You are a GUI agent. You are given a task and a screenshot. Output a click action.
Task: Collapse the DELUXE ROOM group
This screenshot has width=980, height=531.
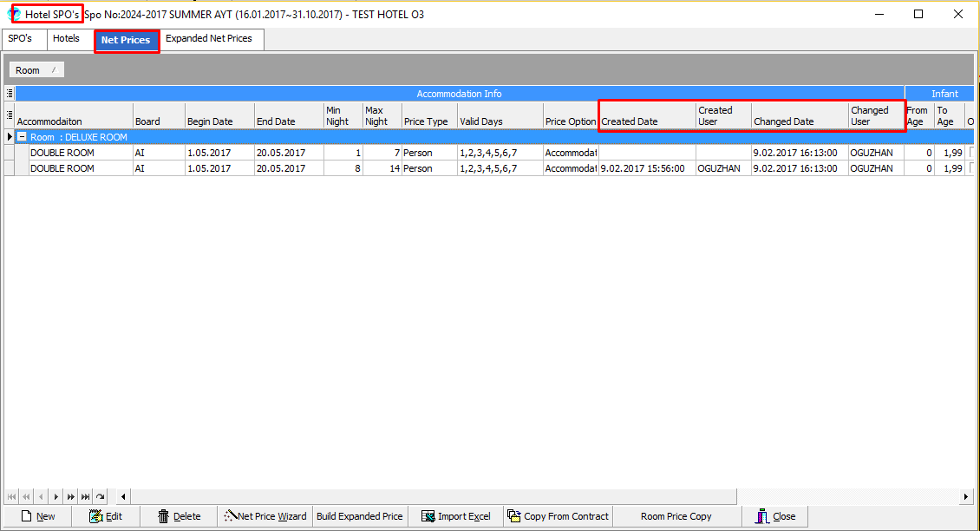[x=23, y=137]
